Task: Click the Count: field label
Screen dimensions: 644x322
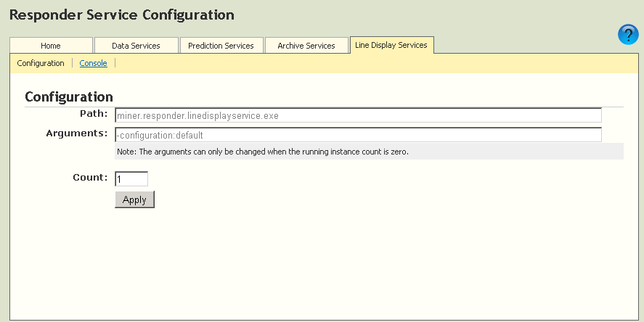Action: click(90, 177)
